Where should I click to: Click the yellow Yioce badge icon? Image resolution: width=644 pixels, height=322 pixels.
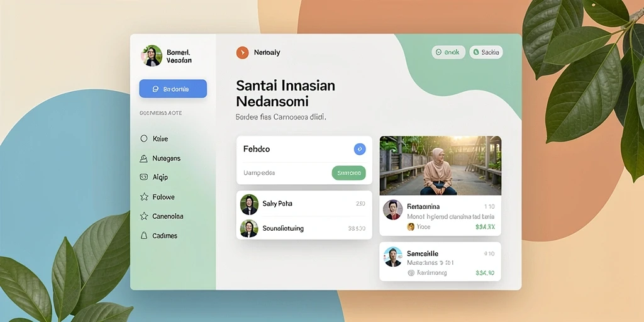(x=410, y=226)
